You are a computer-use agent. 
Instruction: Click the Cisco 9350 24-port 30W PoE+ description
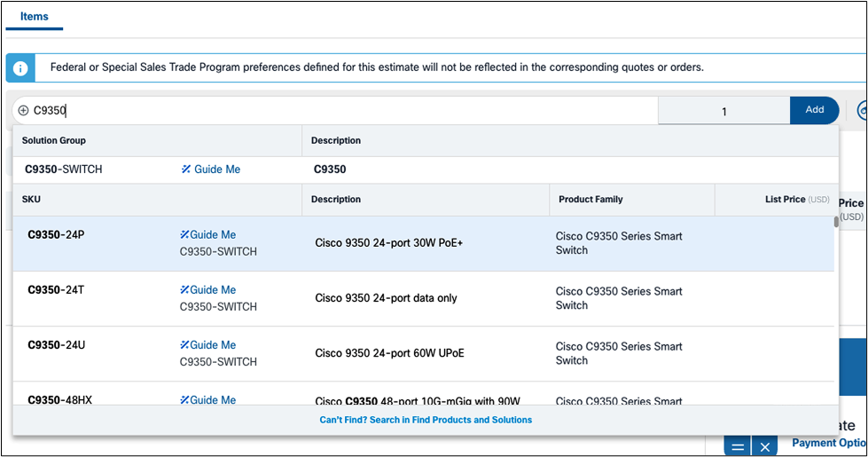click(x=388, y=242)
